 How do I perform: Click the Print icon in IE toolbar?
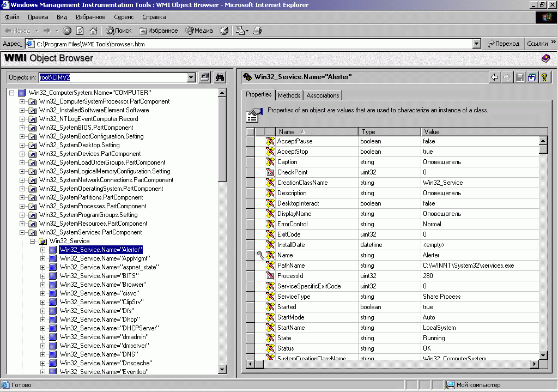[x=257, y=31]
